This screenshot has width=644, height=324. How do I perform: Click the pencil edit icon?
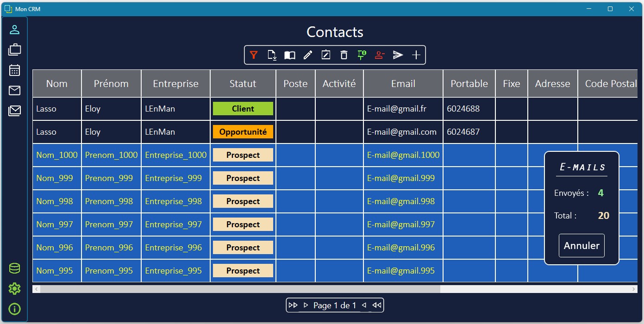pyautogui.click(x=308, y=55)
